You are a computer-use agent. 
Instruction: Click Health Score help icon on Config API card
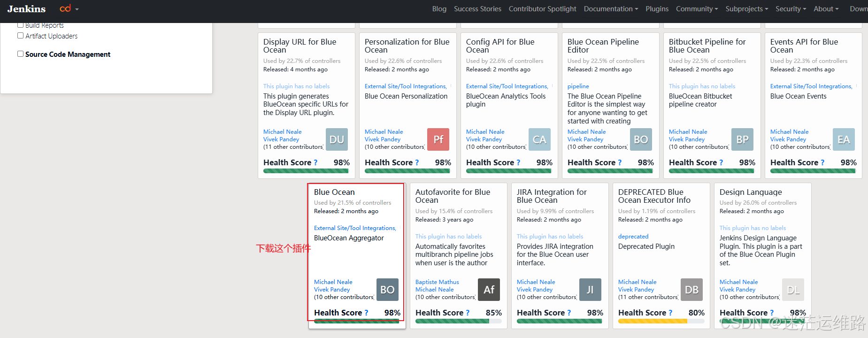pos(518,162)
